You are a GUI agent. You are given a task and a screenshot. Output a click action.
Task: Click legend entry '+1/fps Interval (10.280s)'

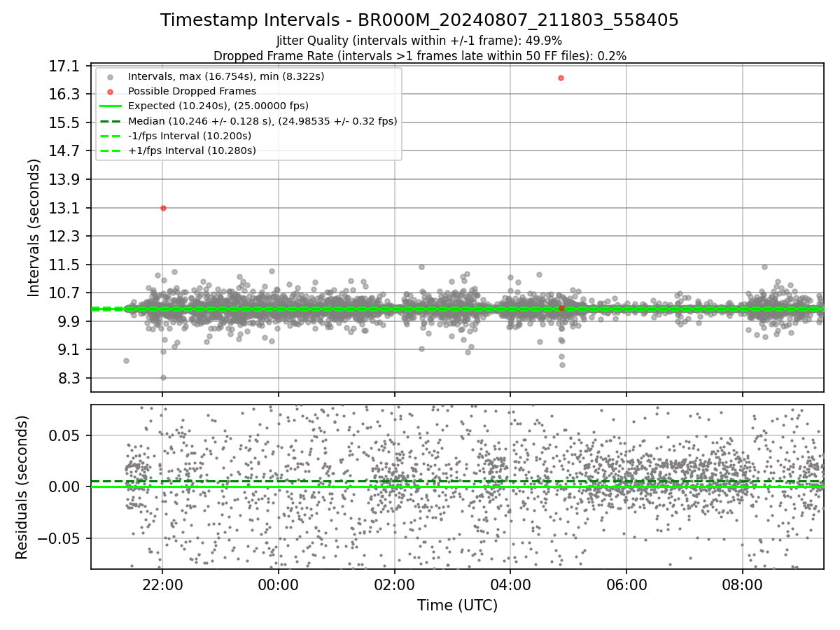192,150
